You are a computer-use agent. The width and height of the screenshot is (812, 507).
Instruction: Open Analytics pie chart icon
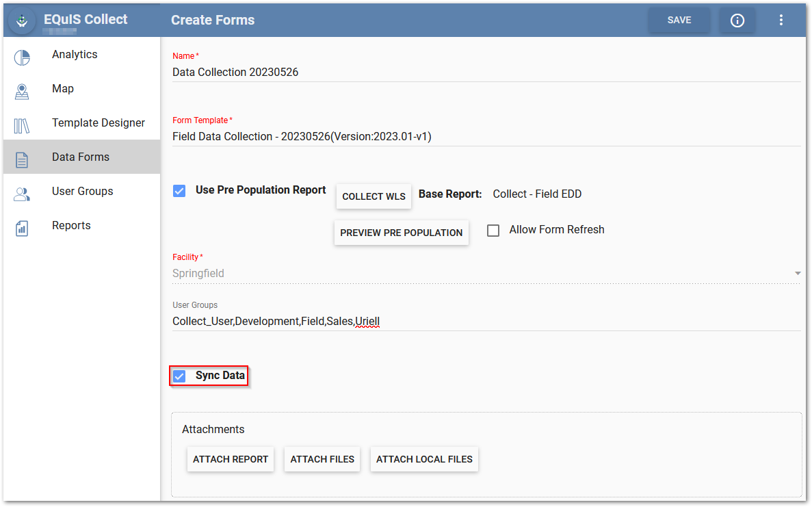pyautogui.click(x=22, y=57)
